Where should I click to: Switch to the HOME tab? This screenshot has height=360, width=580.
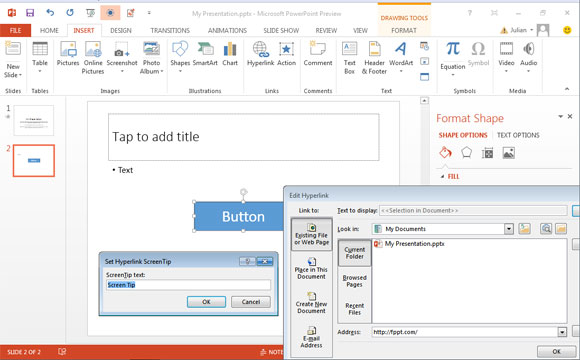49,30
